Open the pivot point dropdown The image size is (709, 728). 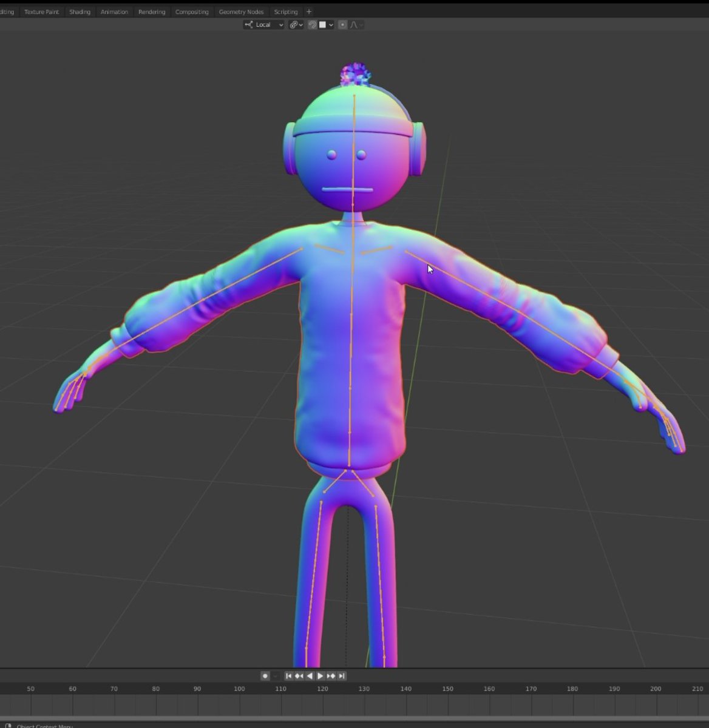pos(296,25)
